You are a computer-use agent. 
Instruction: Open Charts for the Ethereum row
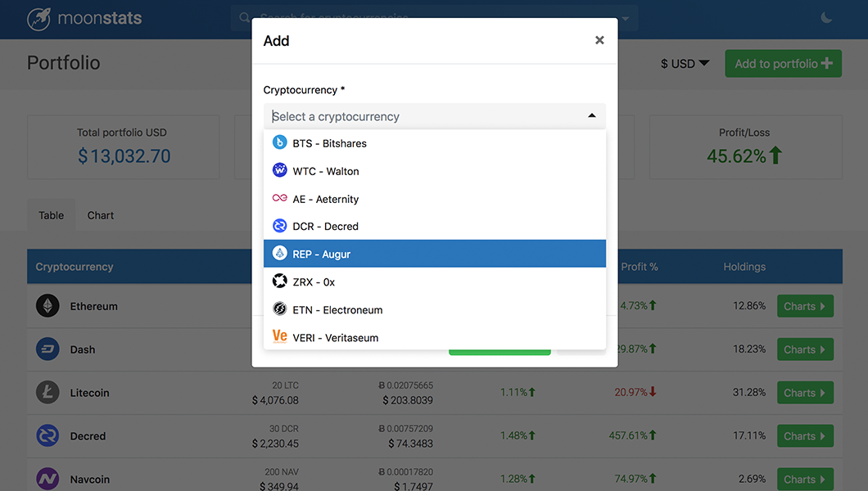click(805, 306)
